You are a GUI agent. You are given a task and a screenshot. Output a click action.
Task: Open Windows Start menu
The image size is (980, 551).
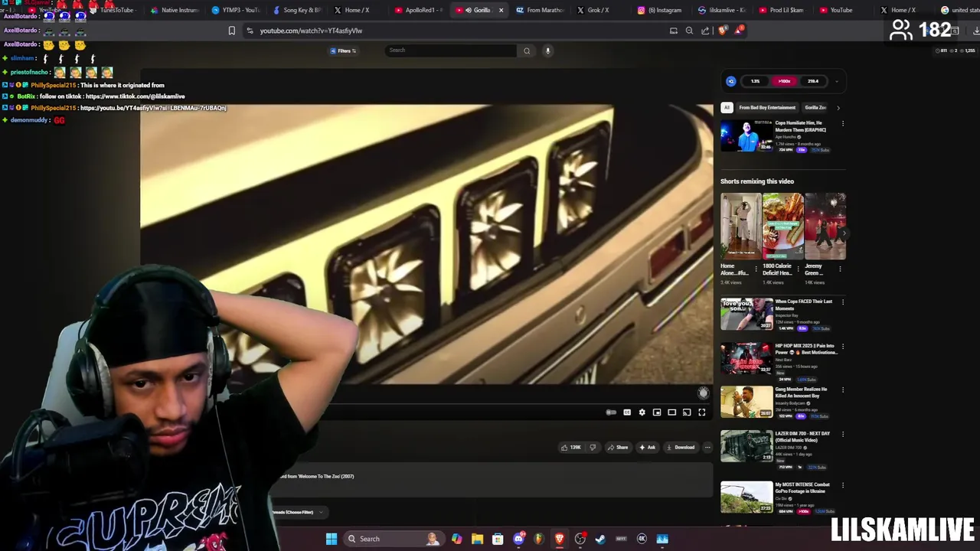(332, 539)
